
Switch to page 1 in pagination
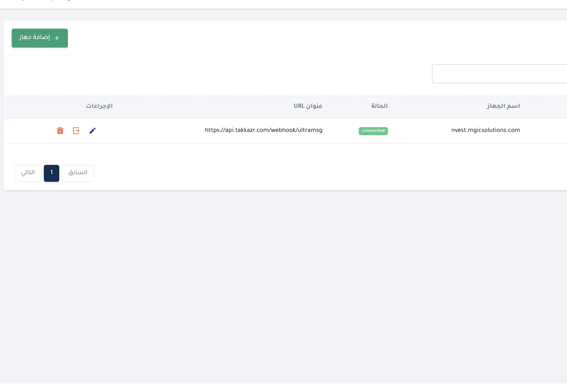point(51,173)
